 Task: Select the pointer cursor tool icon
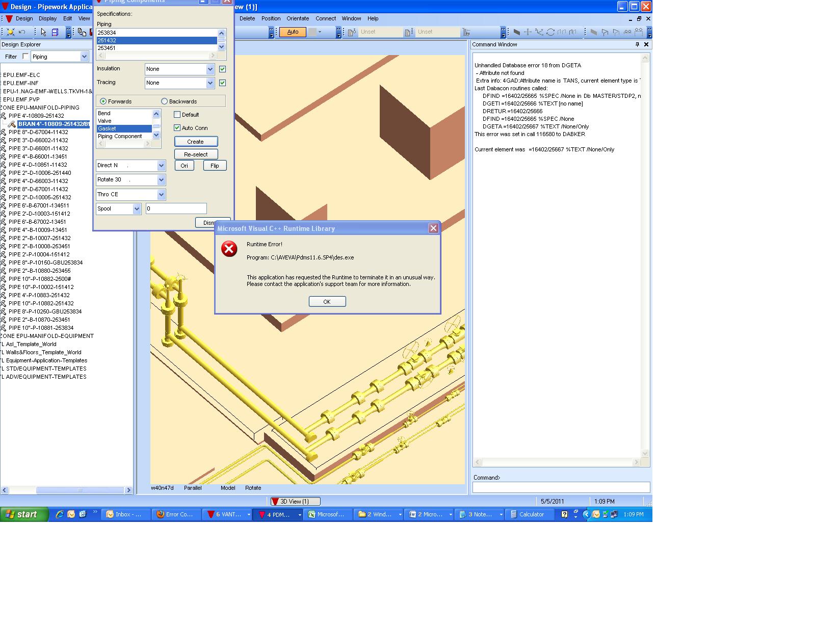(x=43, y=32)
